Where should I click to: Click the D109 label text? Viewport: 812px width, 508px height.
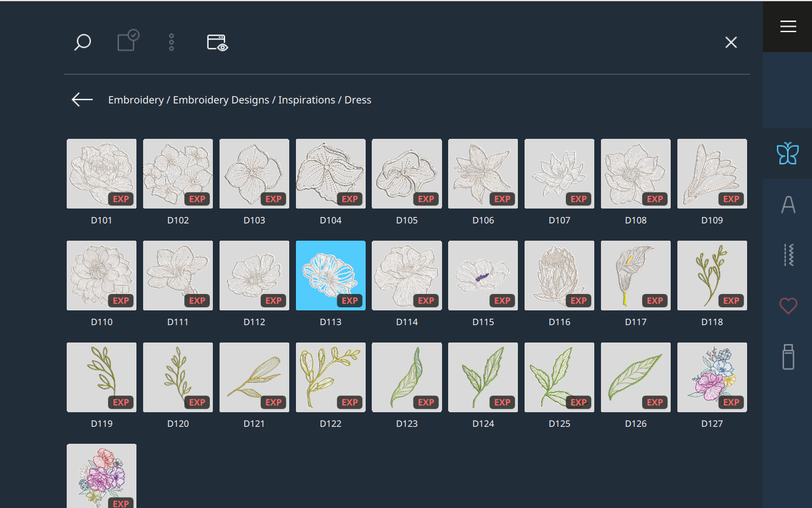point(712,221)
